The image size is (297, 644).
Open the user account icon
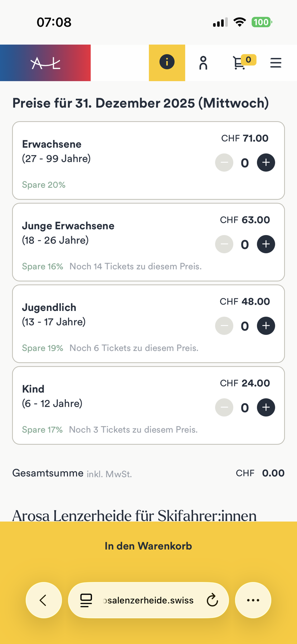click(203, 63)
